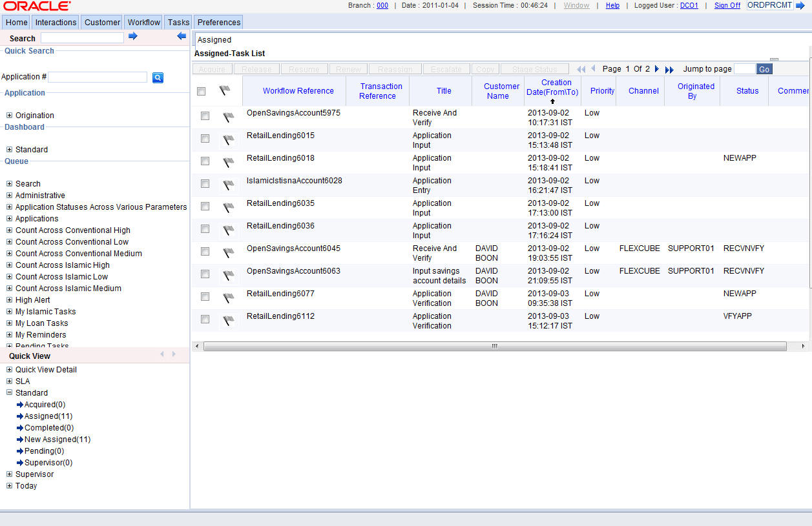The height and width of the screenshot is (526, 812).
Task: Click the horizontal scrollbar under task list
Action: coord(495,347)
